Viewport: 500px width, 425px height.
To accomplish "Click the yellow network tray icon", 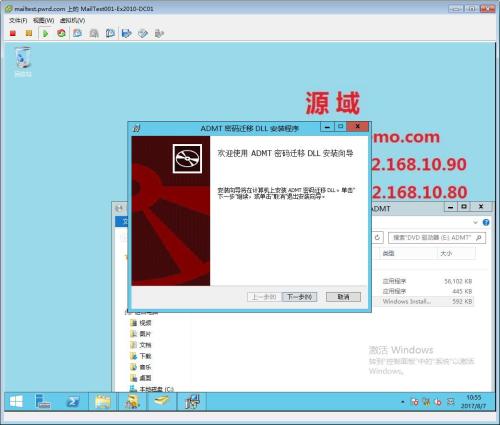I will point(426,402).
